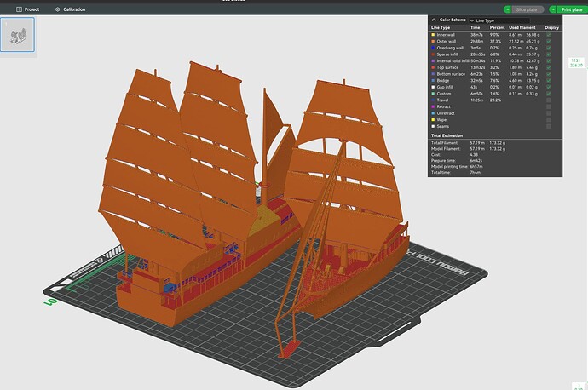Viewport: 588px width, 390px height.
Task: Click the Project tab icon
Action: [19, 9]
